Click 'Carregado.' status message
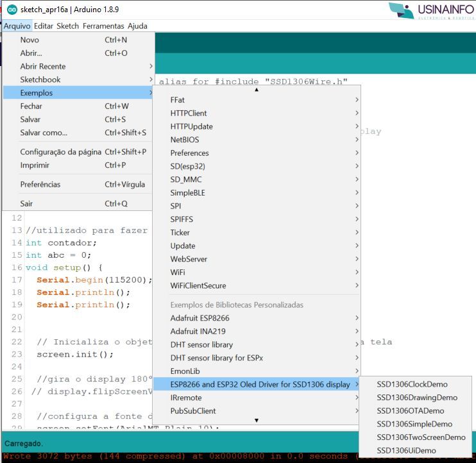This screenshot has height=463, width=476. click(23, 444)
